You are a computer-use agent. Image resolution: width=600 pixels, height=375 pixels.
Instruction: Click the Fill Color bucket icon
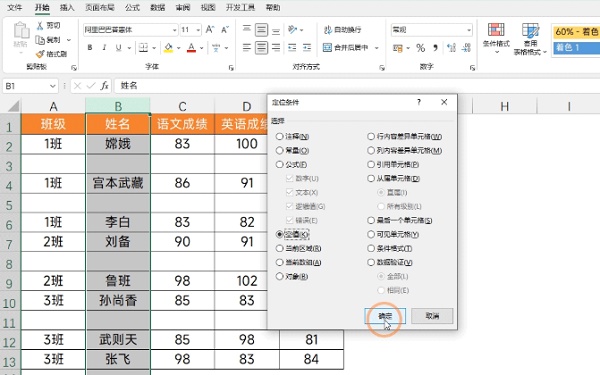point(168,47)
